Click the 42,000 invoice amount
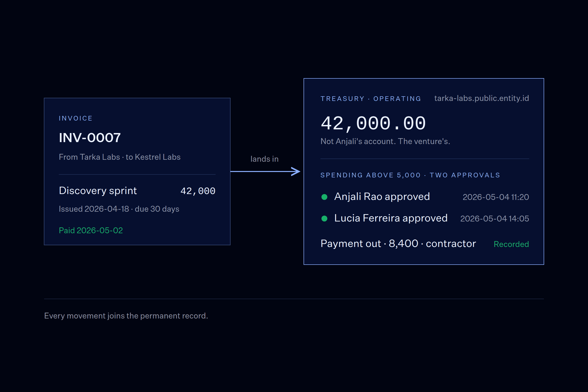588x392 pixels. (198, 191)
